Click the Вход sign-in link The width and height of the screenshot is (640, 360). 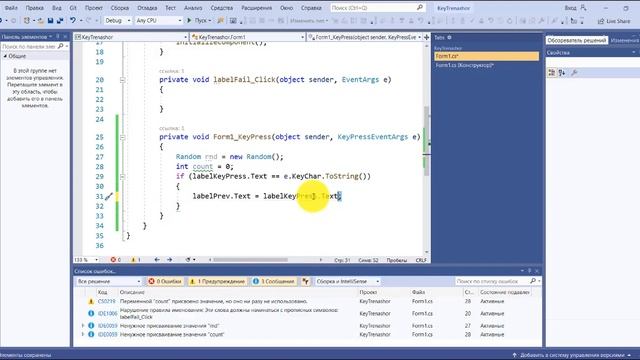click(570, 8)
